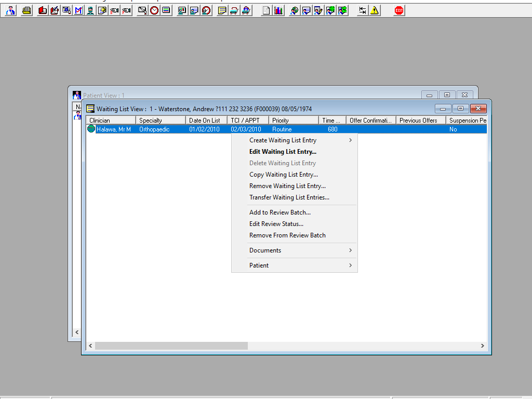
Task: Click the globe icon beside Halawa, Mr M
Action: click(91, 129)
